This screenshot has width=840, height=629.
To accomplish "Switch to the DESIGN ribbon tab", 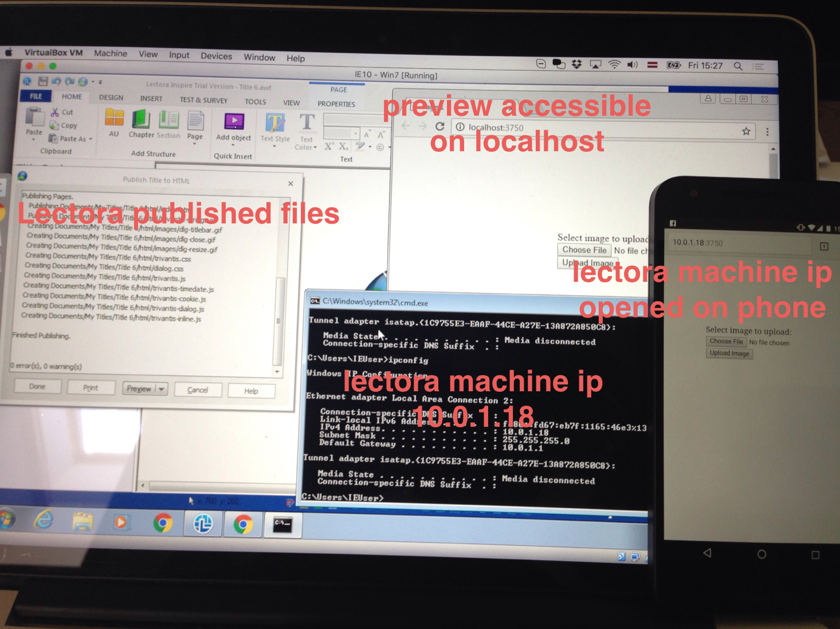I will pyautogui.click(x=111, y=97).
